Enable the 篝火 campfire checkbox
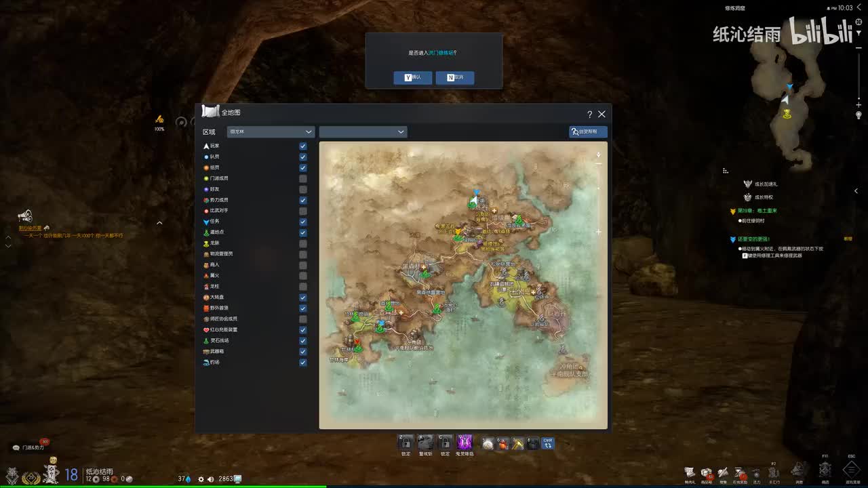This screenshot has height=488, width=868. pyautogui.click(x=303, y=276)
